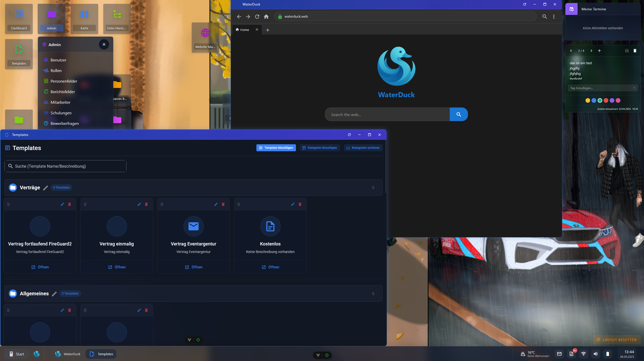
Task: Click the browser home icon
Action: (x=266, y=17)
